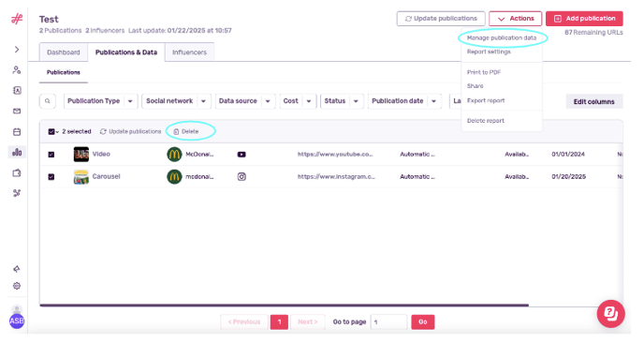644x343 pixels.
Task: Uncheck the Video row checkbox
Action: tap(51, 155)
